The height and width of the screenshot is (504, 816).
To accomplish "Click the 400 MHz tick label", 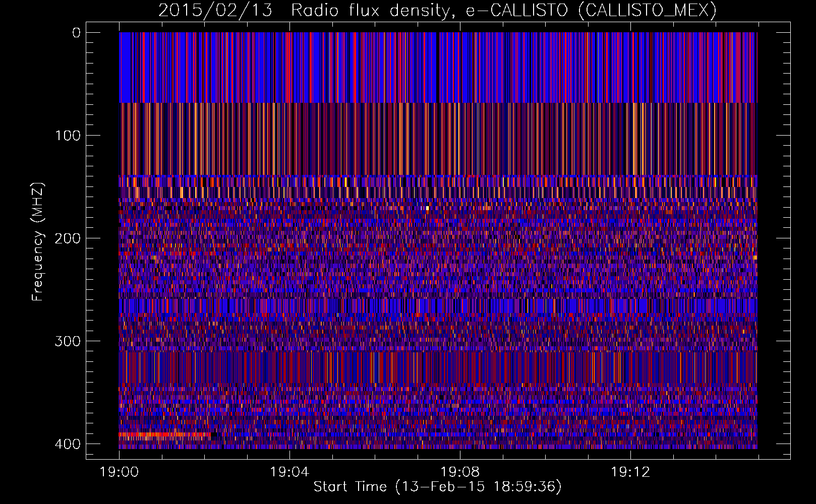I will click(68, 444).
